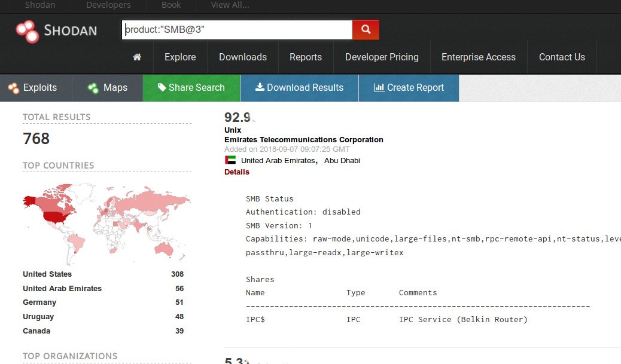Expand the View All... link
This screenshot has width=621, height=364.
click(x=230, y=5)
